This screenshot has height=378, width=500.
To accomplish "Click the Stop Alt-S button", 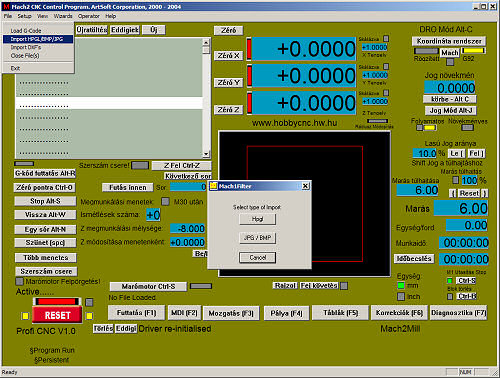I will [45, 201].
